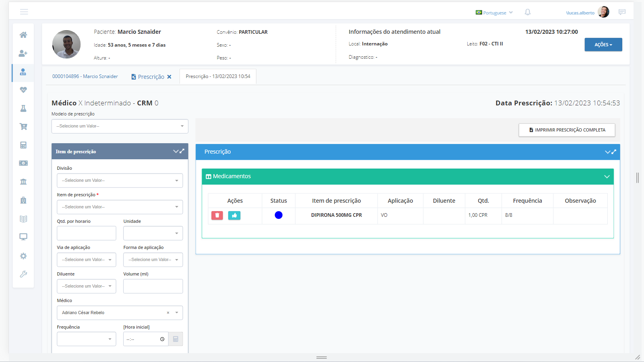Screen dimensions: 644x362
Task: Switch to the Prescrição - 13/02/2023 10:54 tab
Action: [218, 76]
